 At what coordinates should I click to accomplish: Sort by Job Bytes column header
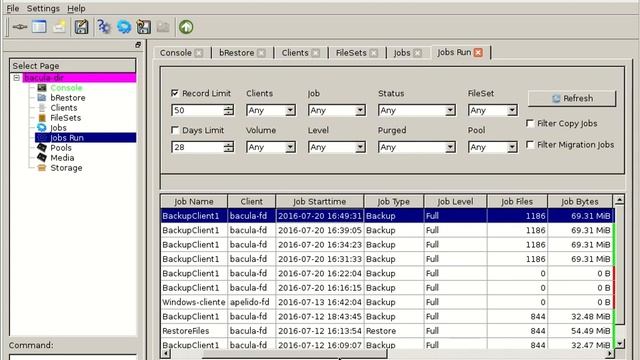580,202
